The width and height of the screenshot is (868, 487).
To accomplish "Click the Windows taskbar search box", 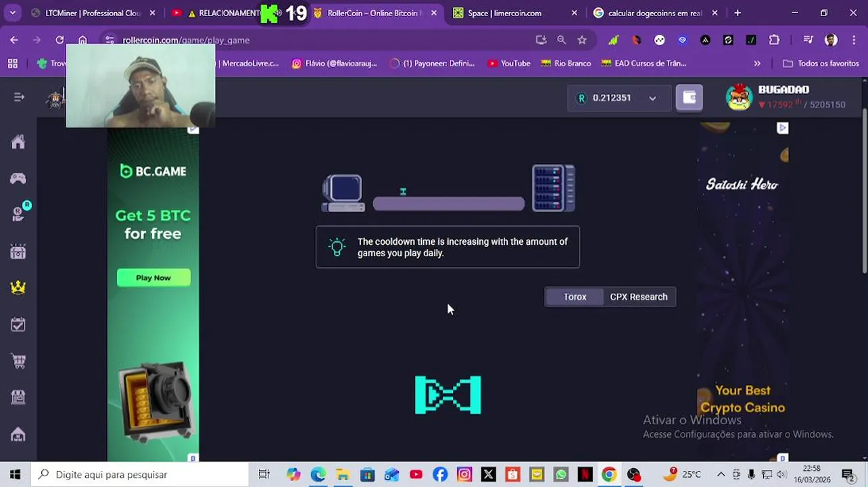I will tap(140, 474).
